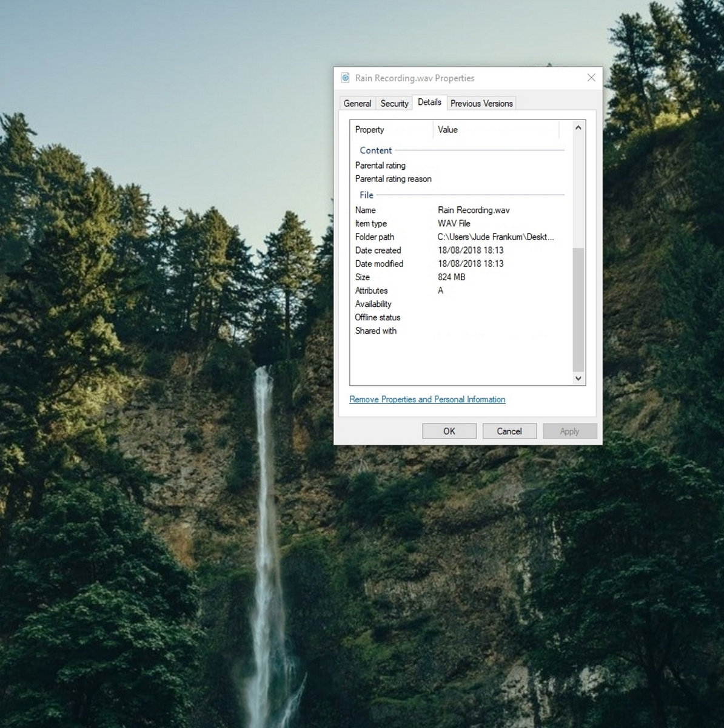Select the Name value Rain Recording.wav
Image resolution: width=724 pixels, height=728 pixels.
pyautogui.click(x=474, y=211)
